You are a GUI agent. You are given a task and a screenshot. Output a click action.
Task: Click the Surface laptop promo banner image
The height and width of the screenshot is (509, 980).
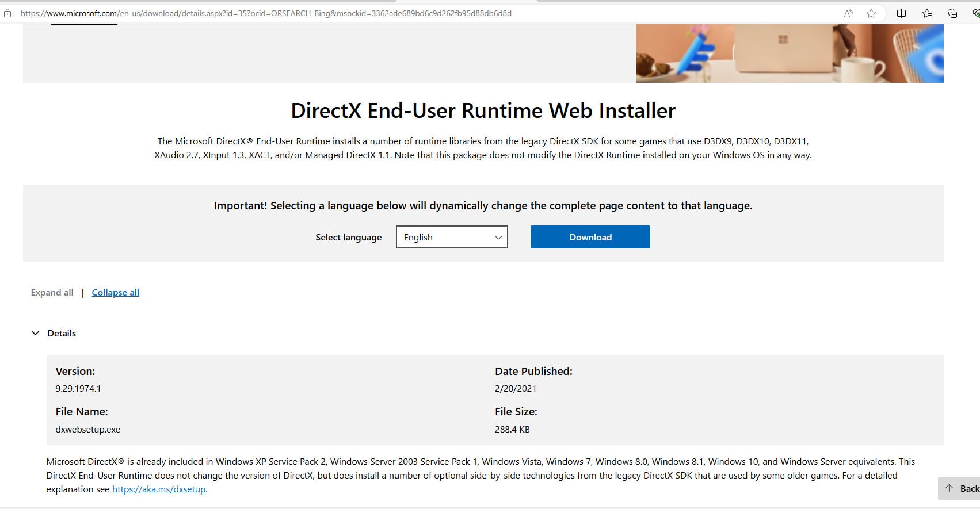pos(790,53)
